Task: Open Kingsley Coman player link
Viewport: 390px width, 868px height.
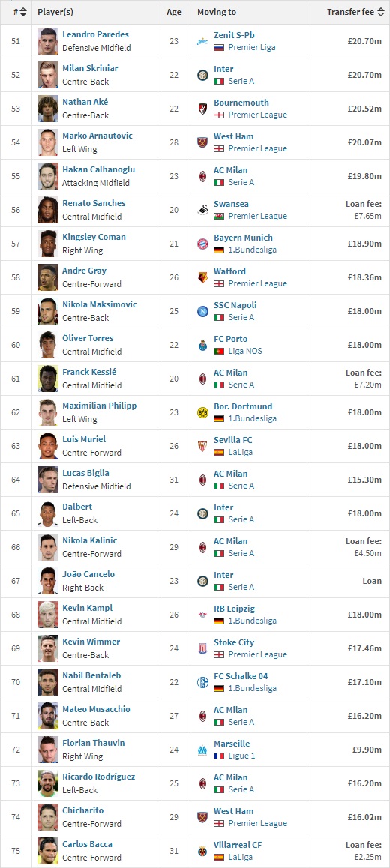Action: click(x=94, y=237)
